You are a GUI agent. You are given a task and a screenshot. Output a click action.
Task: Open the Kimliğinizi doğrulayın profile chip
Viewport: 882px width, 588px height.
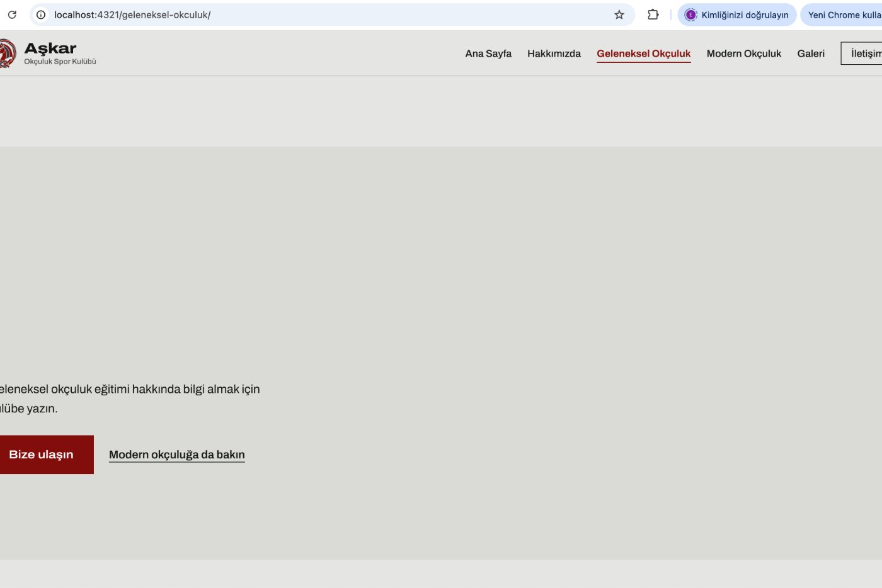pos(737,14)
